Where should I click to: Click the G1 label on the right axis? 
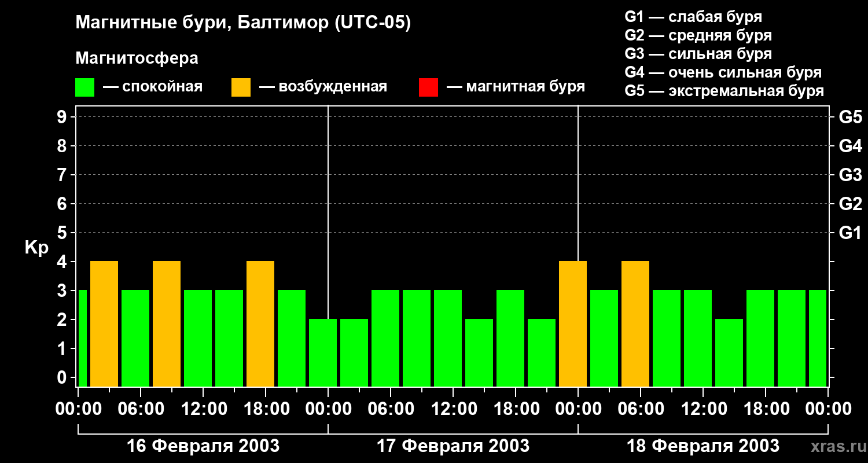850,233
